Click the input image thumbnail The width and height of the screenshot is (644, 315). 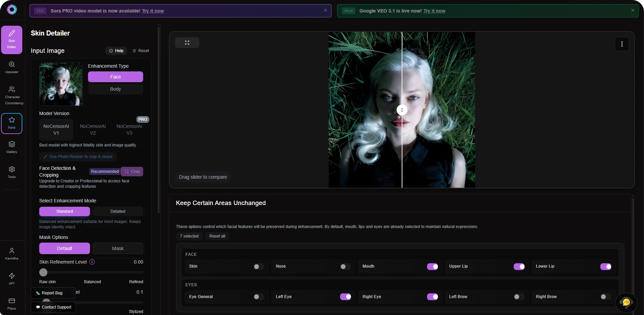[61, 84]
